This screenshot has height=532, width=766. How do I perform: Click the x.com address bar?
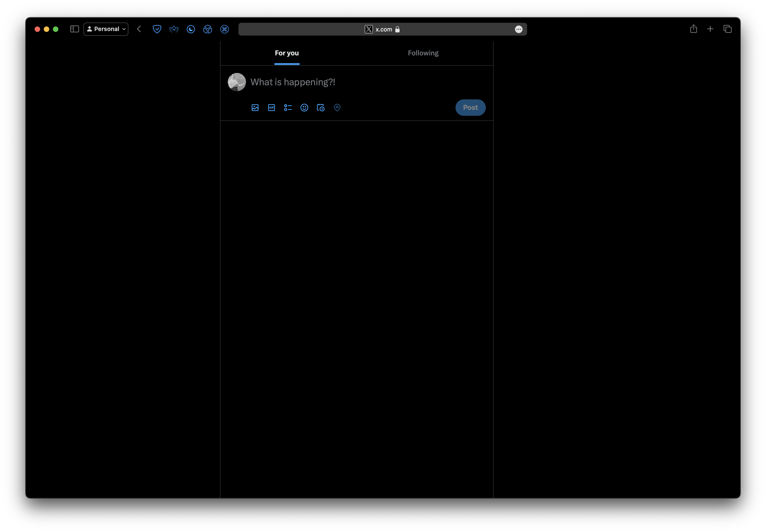(382, 29)
